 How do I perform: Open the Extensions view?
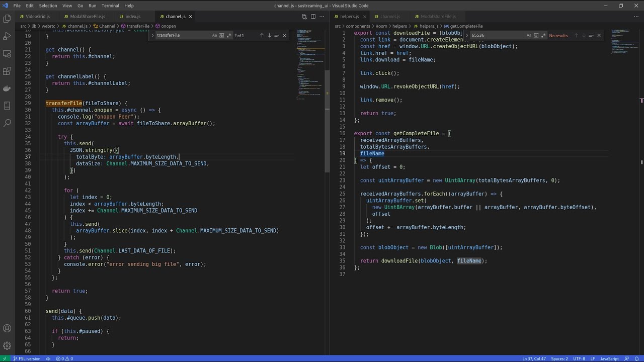point(7,71)
